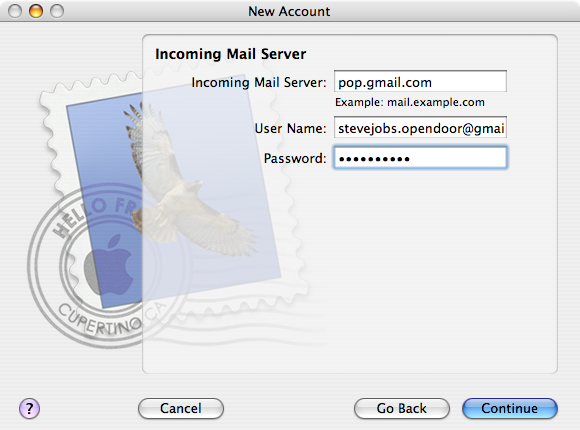Select the User Name input field
580x430 pixels.
tap(420, 128)
